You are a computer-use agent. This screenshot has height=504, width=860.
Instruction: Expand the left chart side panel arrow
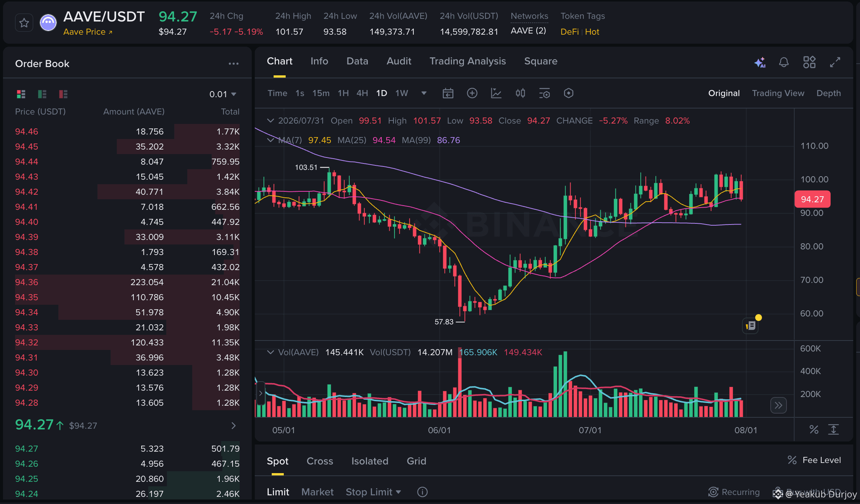260,393
